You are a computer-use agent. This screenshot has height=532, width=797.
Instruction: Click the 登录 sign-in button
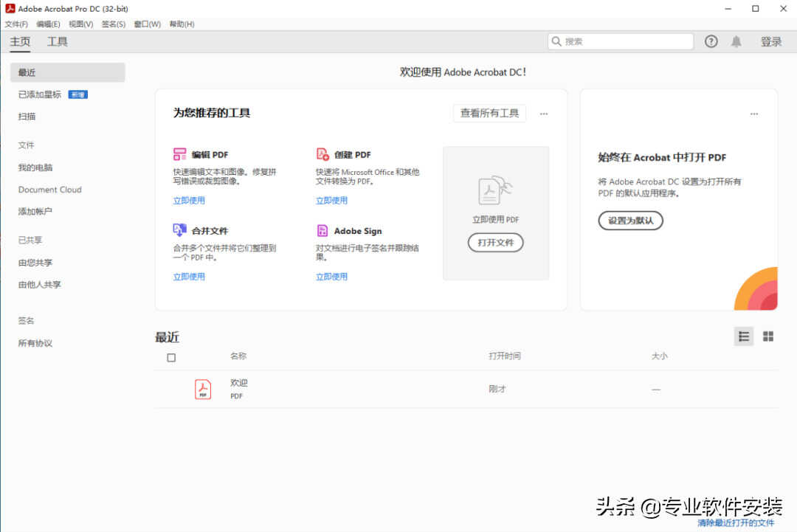click(771, 41)
